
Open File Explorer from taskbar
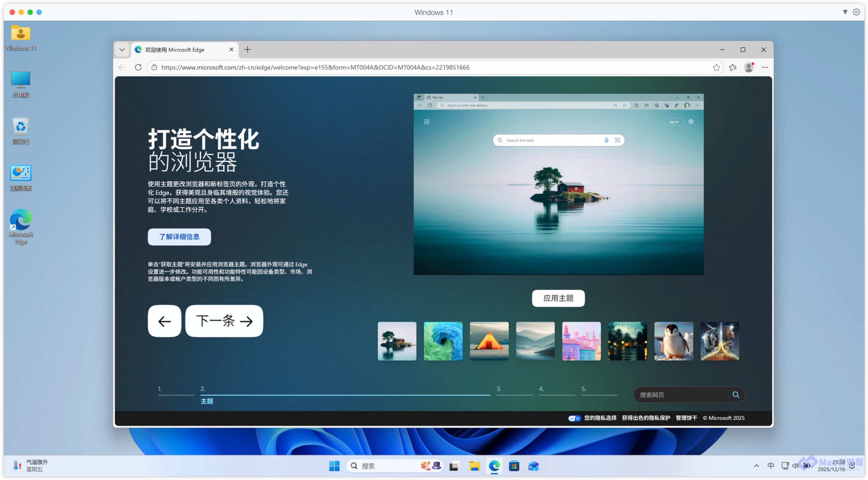point(474,466)
